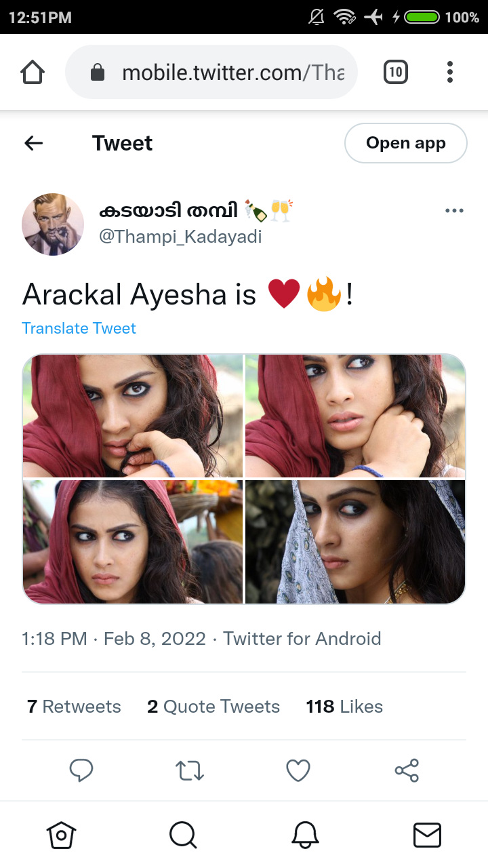Tap the Open app button
The height and width of the screenshot is (868, 488).
(x=406, y=143)
